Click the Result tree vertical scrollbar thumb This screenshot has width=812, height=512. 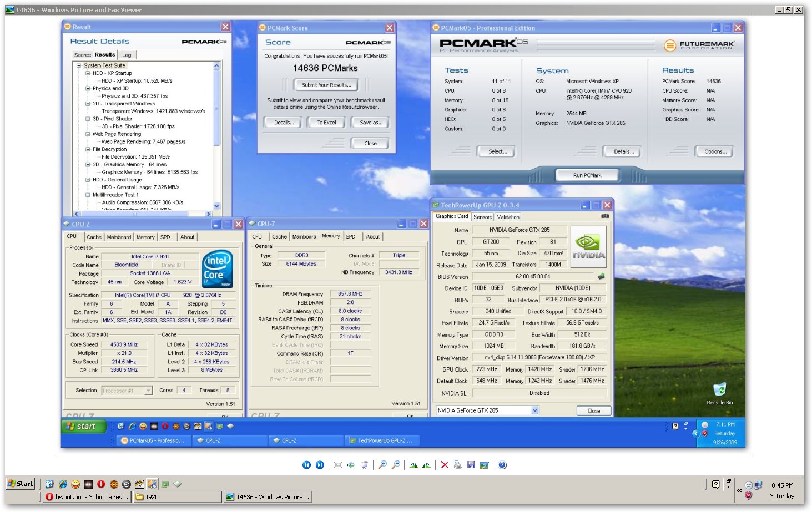coord(216,108)
